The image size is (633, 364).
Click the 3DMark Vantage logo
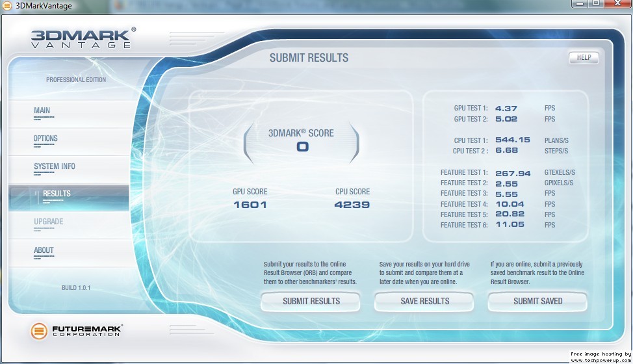click(84, 38)
